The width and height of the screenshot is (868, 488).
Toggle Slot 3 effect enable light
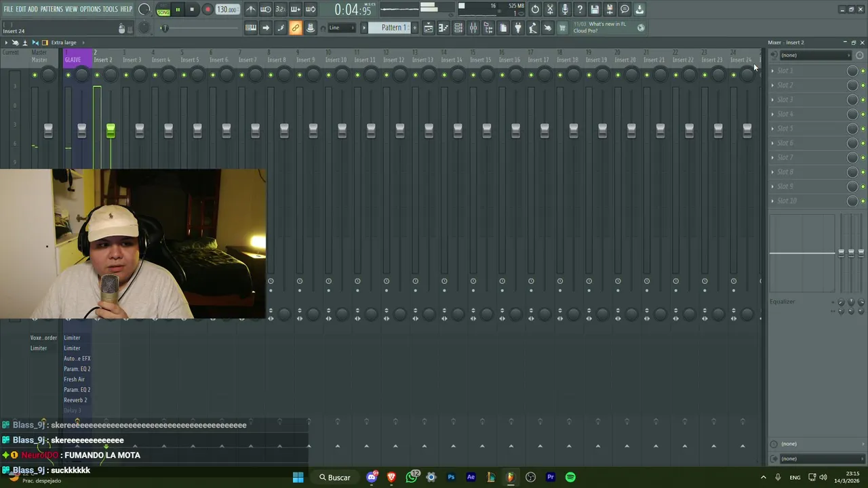pos(863,100)
